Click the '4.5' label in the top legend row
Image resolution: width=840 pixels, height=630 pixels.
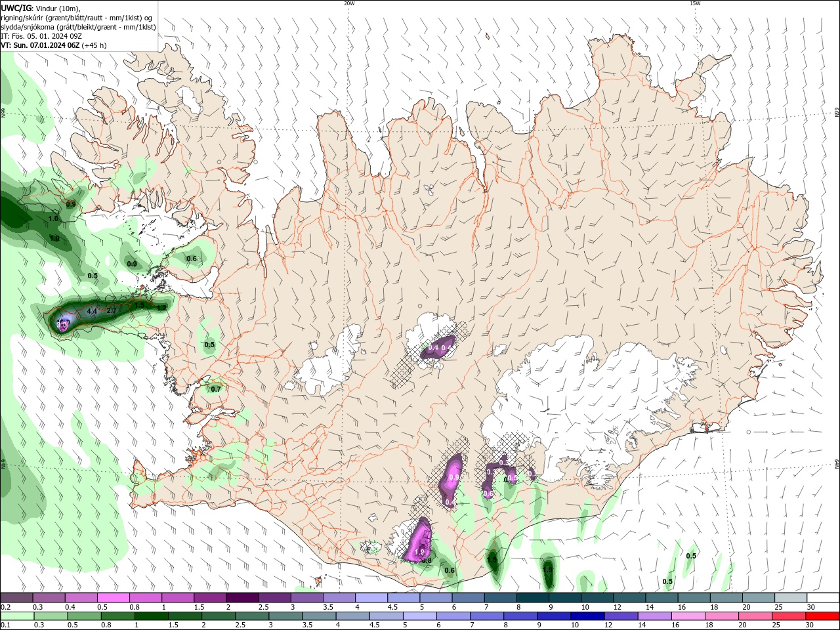point(392,607)
